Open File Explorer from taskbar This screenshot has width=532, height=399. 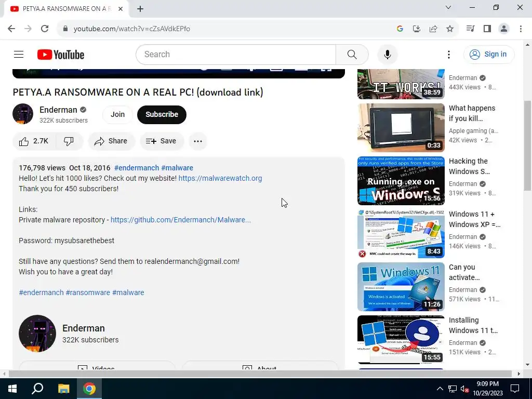tap(63, 389)
